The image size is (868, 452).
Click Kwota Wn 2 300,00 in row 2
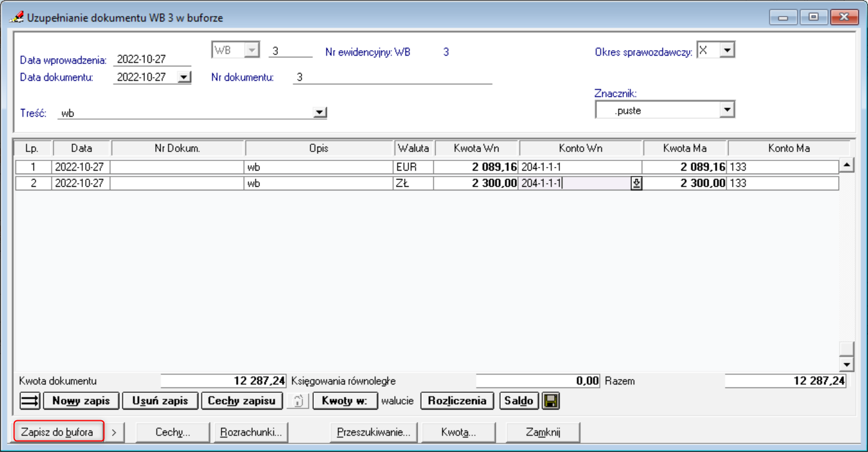[476, 184]
